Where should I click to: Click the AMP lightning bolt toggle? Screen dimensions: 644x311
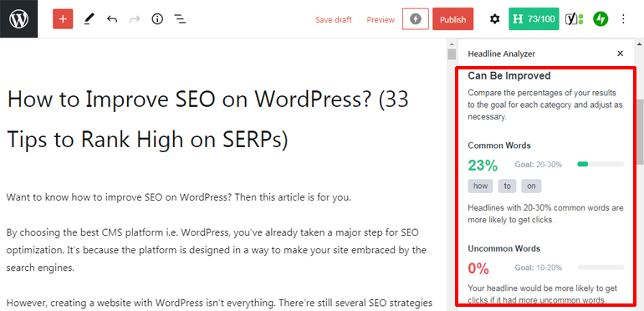pos(416,19)
